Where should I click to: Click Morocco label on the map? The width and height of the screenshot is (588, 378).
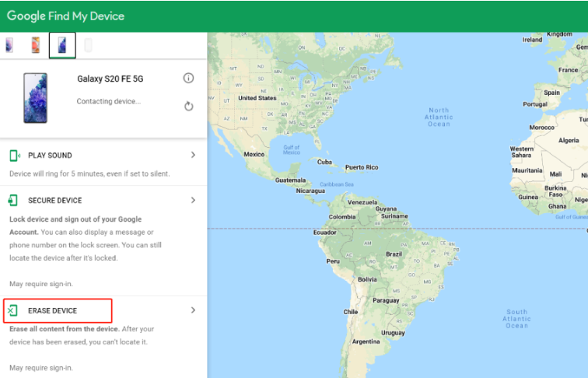541,128
